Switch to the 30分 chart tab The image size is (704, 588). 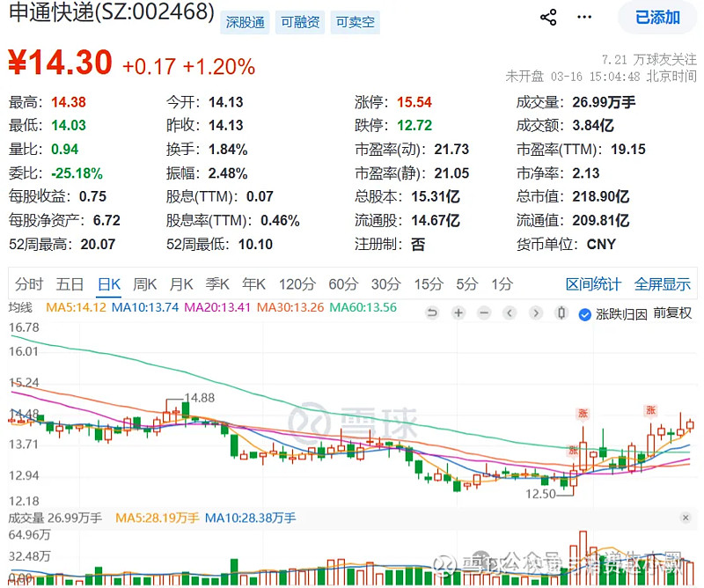(386, 284)
